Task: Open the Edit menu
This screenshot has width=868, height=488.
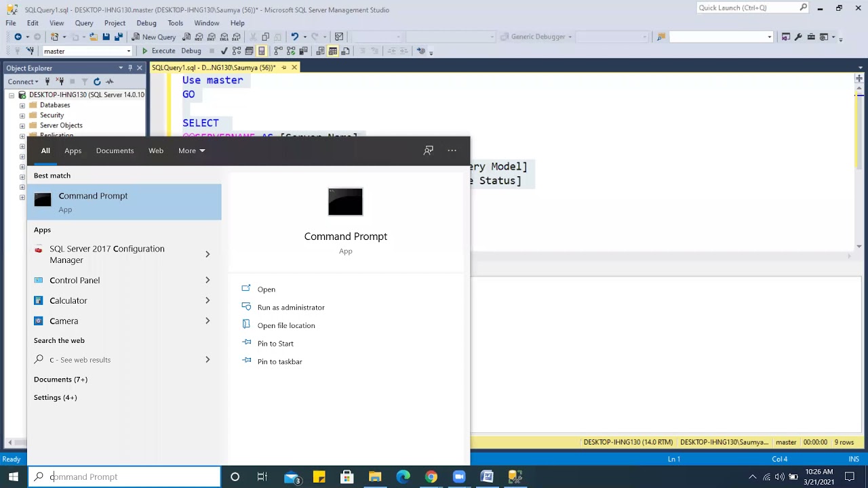Action: point(33,23)
